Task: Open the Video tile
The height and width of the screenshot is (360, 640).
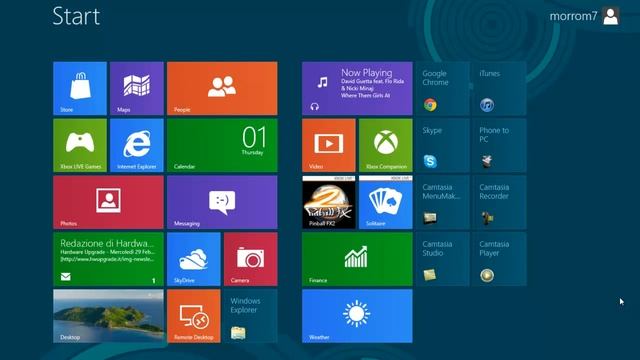Action: (329, 145)
